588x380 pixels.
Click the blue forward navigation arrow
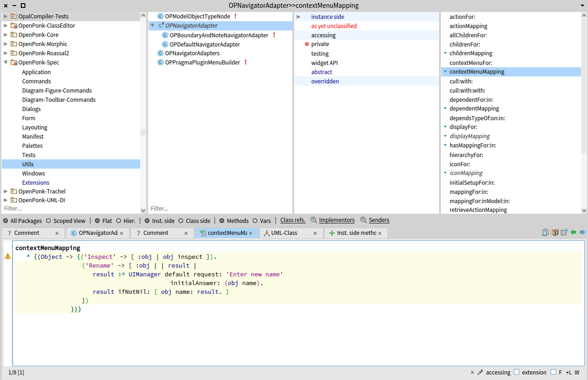tap(582, 232)
